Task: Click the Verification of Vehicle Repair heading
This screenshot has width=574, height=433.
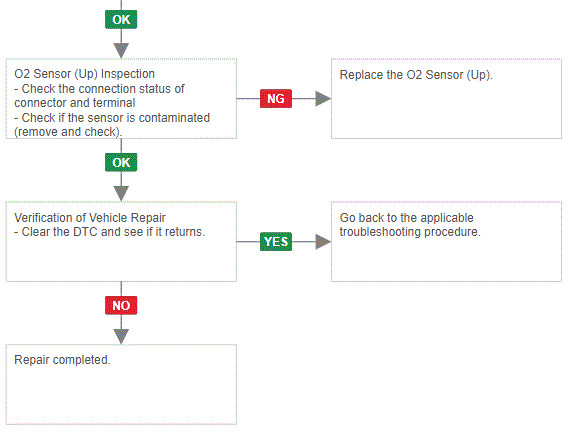Action: click(90, 218)
